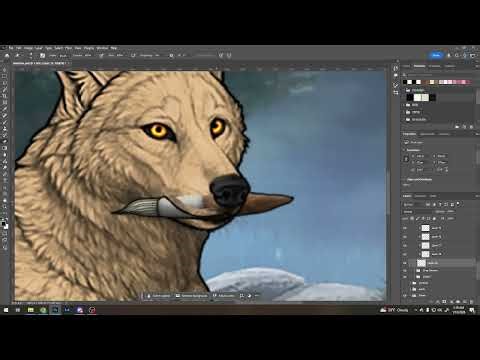
Task: Open the Windows Start menu
Action: tap(6, 310)
